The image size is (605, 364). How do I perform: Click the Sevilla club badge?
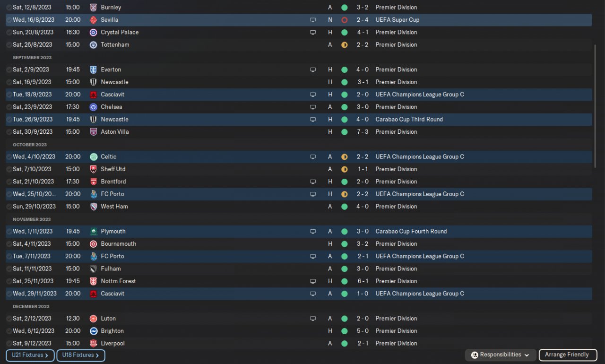click(93, 20)
